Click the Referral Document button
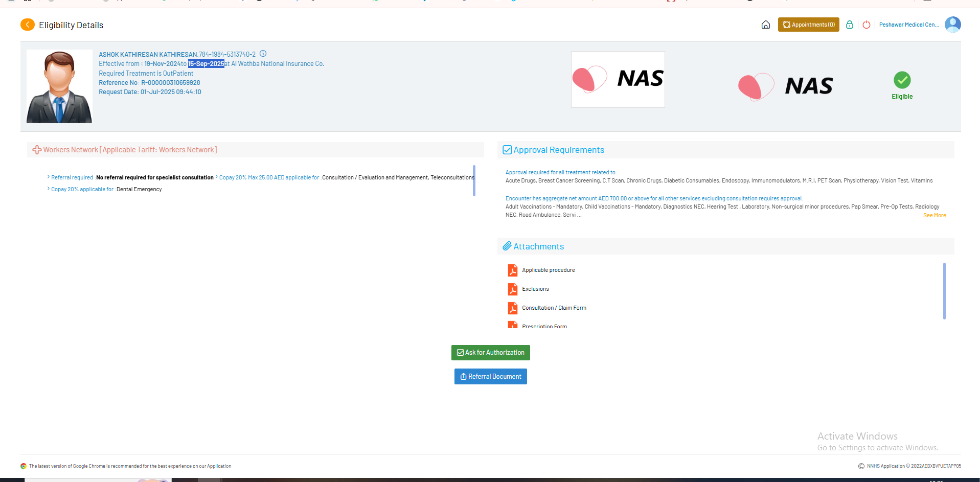The height and width of the screenshot is (482, 980). tap(490, 377)
